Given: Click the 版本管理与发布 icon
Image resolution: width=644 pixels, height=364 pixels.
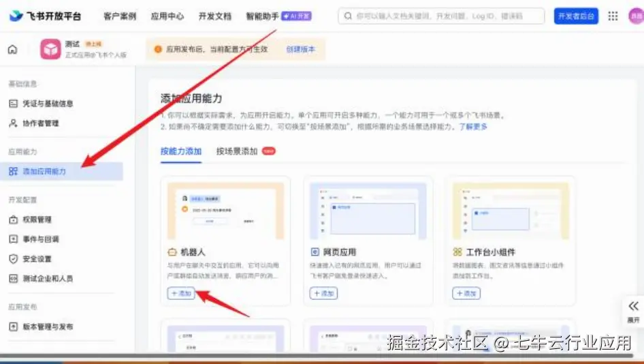Looking at the screenshot, I should (x=13, y=327).
